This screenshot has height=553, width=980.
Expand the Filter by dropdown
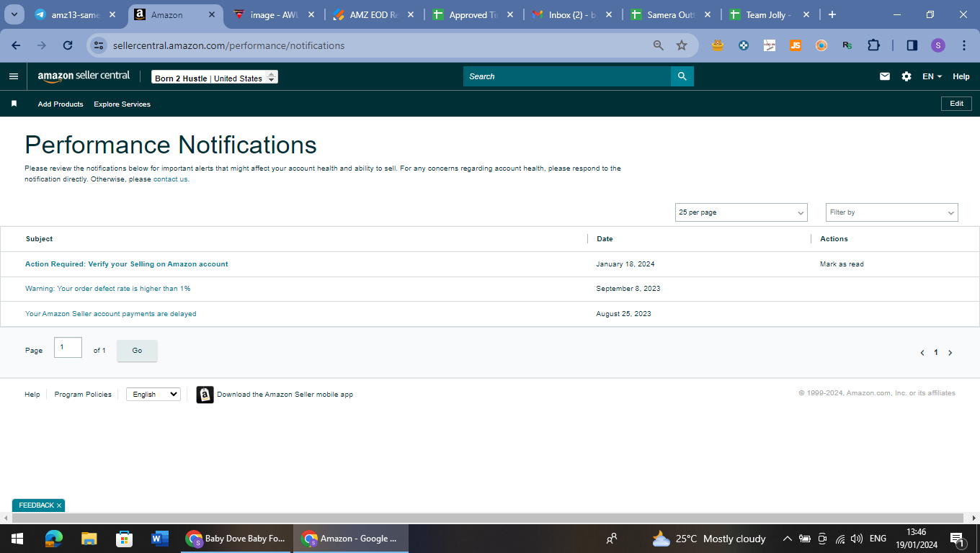[x=892, y=212]
